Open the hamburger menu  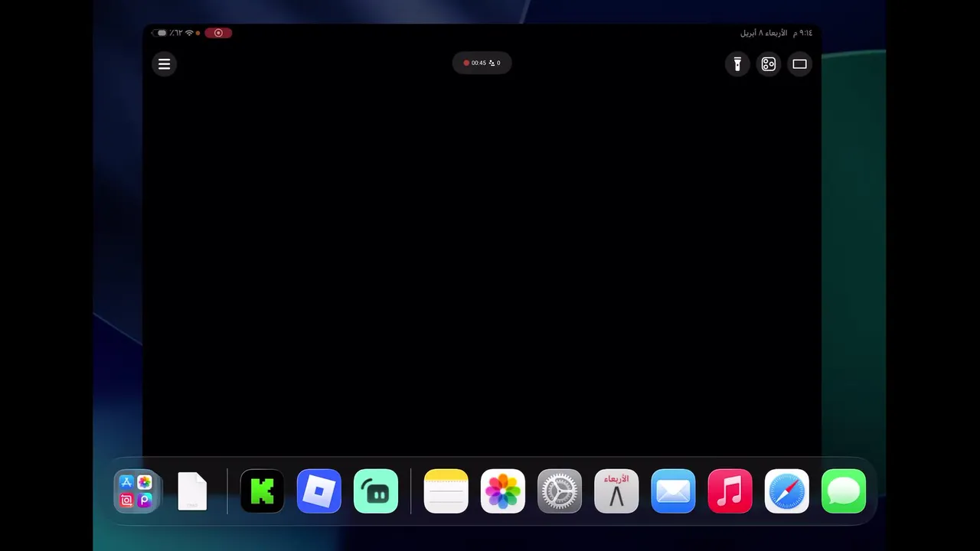pos(164,64)
